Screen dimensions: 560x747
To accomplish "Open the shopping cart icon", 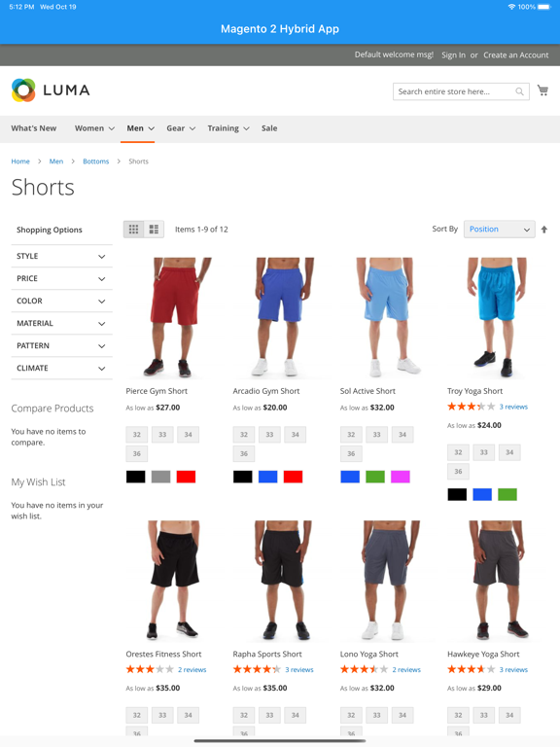I will point(542,90).
